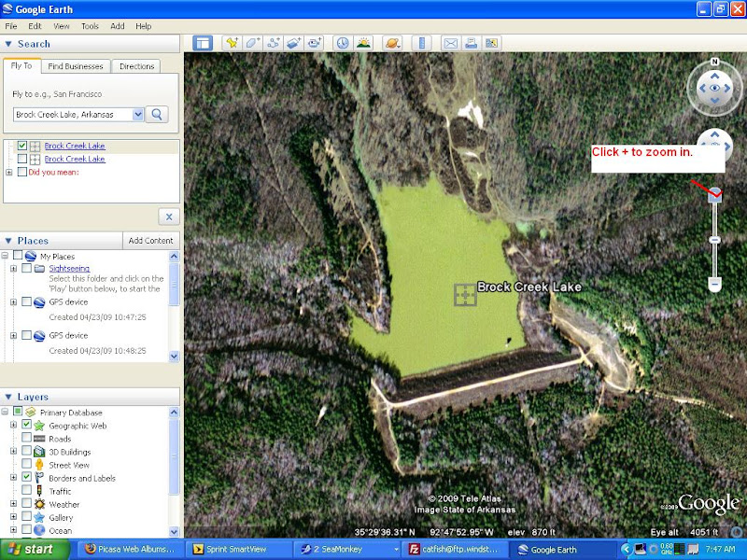Disable the Borders and Labels layer
747x560 pixels.
point(26,478)
